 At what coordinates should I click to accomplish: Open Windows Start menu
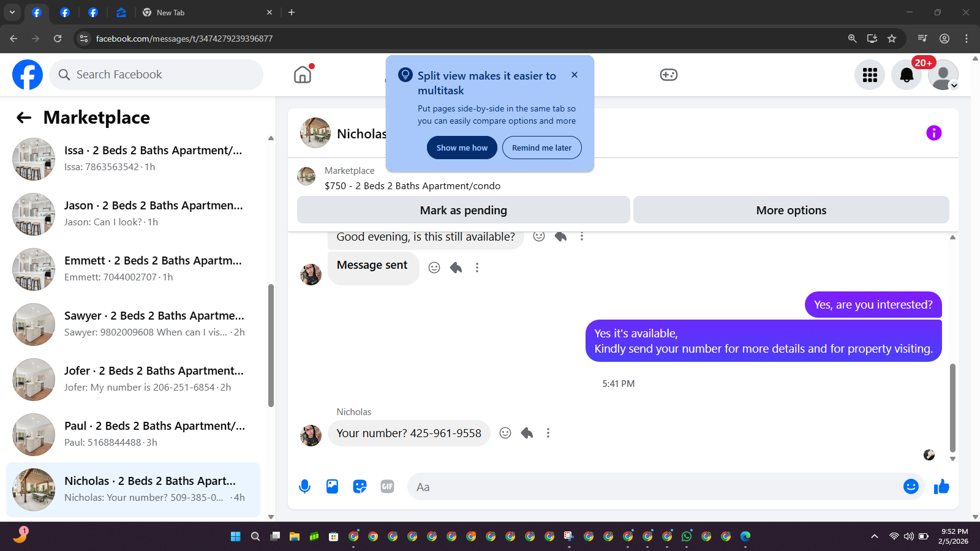click(236, 536)
